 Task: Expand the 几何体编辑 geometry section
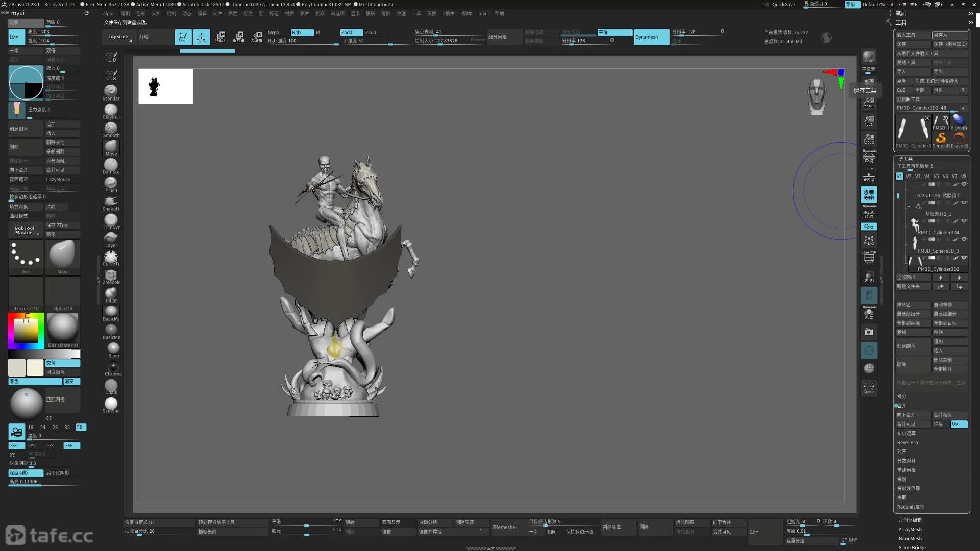pos(910,520)
